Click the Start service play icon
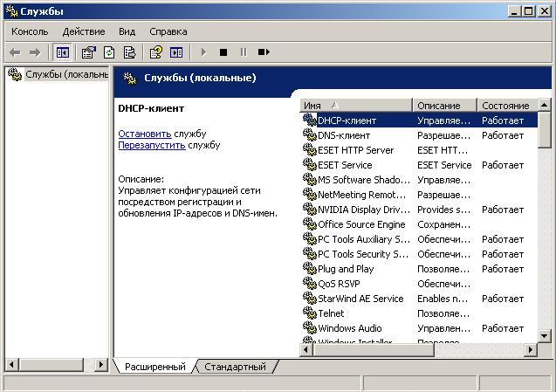 (203, 52)
